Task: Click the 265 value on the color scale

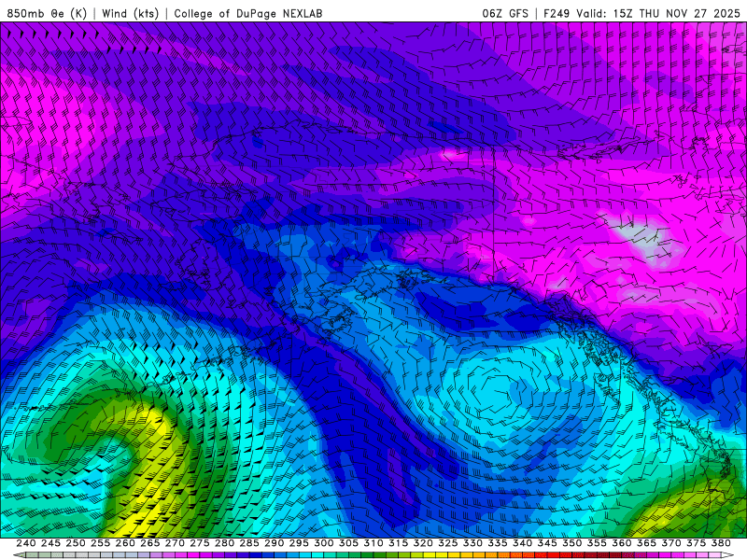Action: point(150,543)
